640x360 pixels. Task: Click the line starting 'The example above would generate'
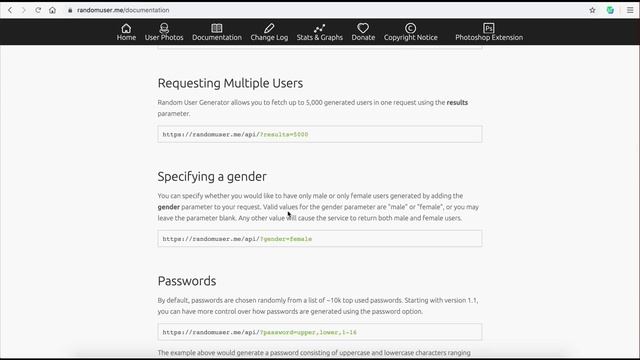coord(314,353)
